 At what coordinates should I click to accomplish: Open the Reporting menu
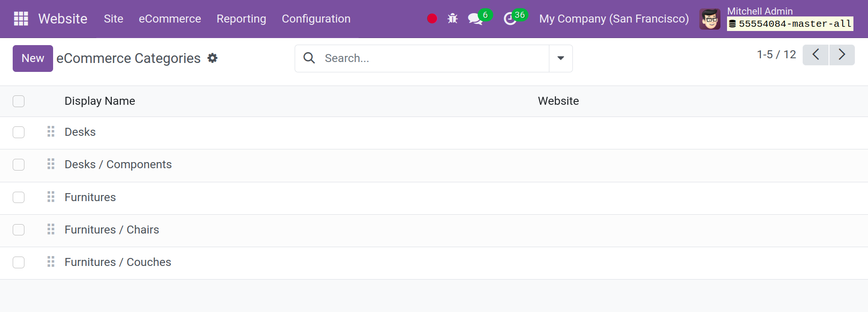(241, 19)
